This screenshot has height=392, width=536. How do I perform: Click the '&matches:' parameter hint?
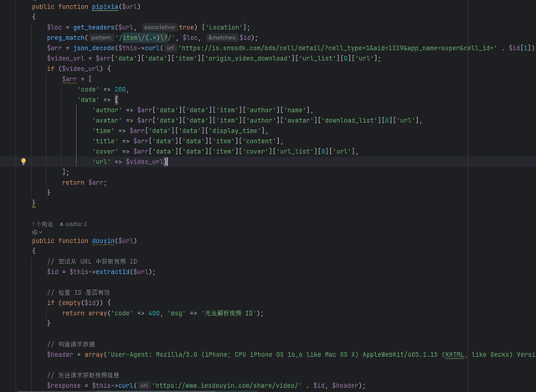pos(222,38)
